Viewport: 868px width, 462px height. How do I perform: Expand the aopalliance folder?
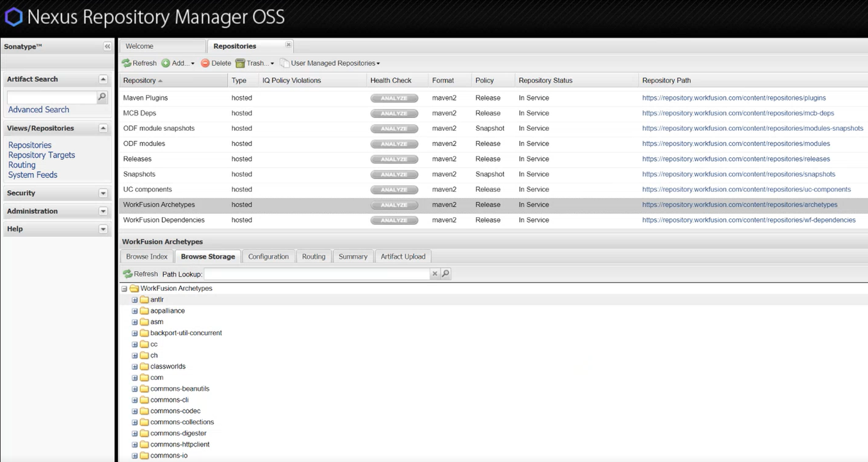(x=134, y=311)
